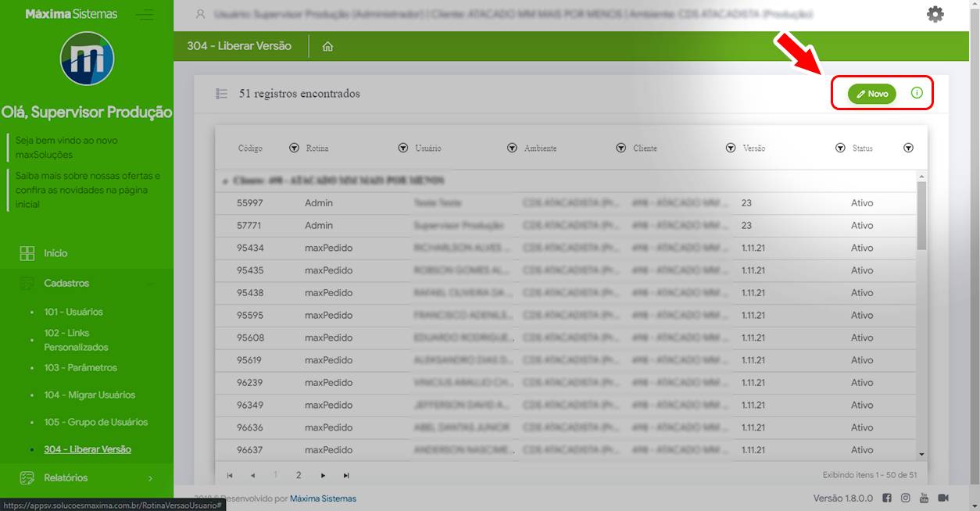Open the Versão column filter dropdown
The height and width of the screenshot is (511, 980).
pyautogui.click(x=840, y=148)
